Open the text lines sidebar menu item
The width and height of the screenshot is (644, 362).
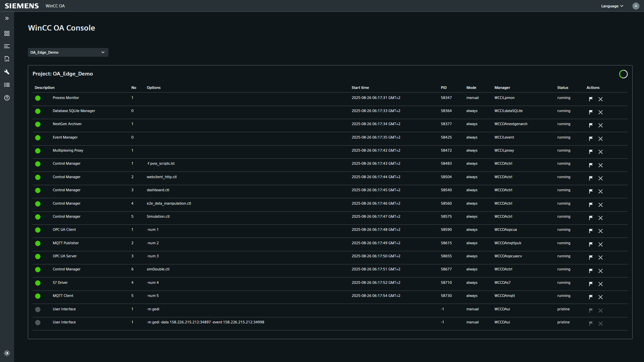point(7,46)
